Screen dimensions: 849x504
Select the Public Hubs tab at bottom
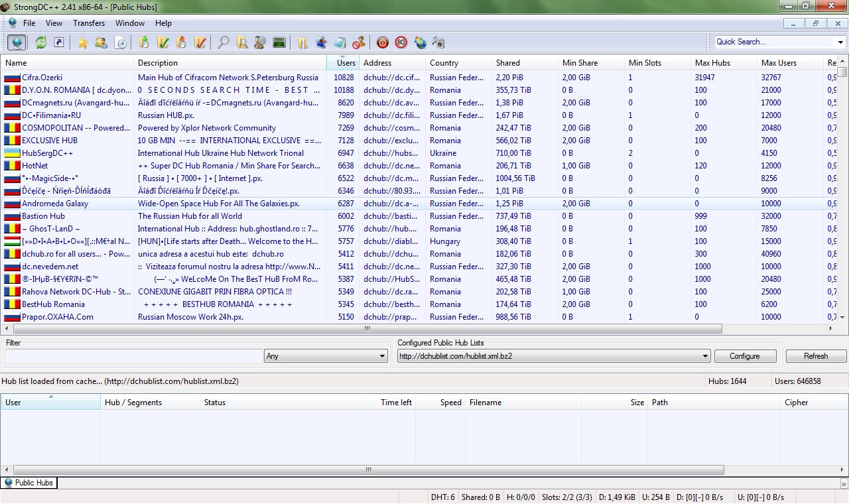[29, 483]
